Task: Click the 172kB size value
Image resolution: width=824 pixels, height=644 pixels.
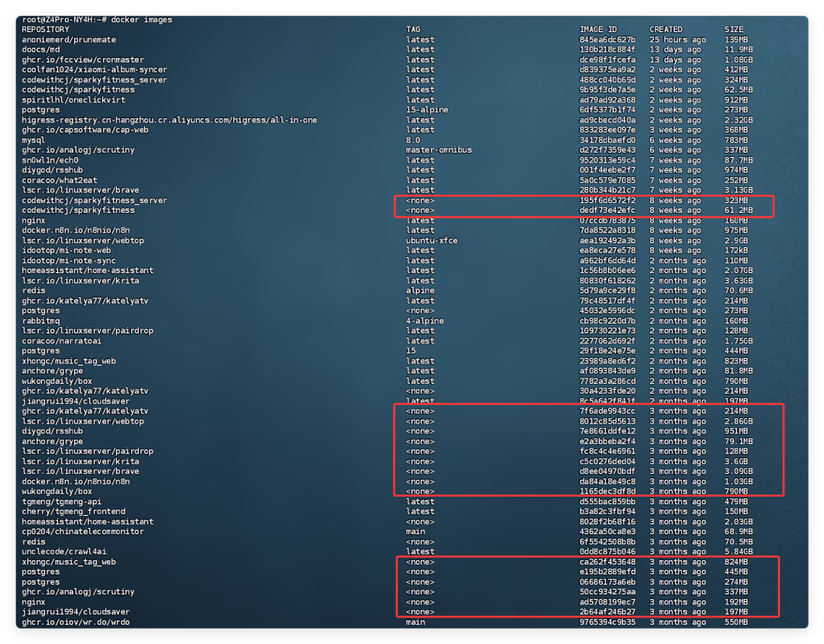Action: (x=736, y=251)
